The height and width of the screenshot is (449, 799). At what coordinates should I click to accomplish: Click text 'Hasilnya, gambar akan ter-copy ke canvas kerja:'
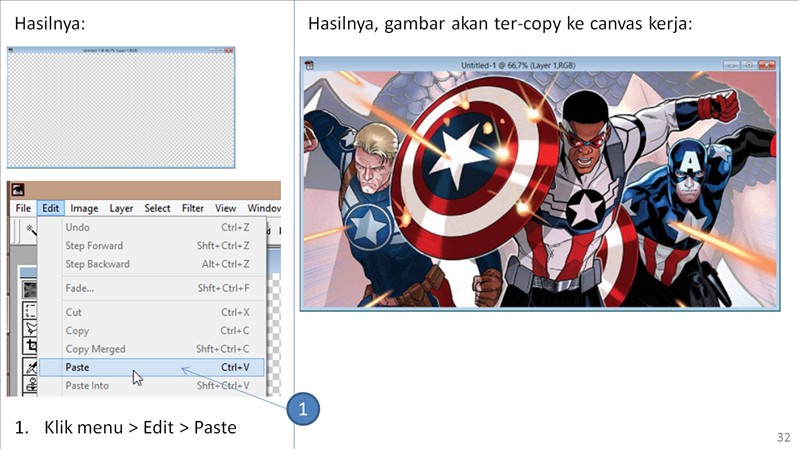[500, 23]
